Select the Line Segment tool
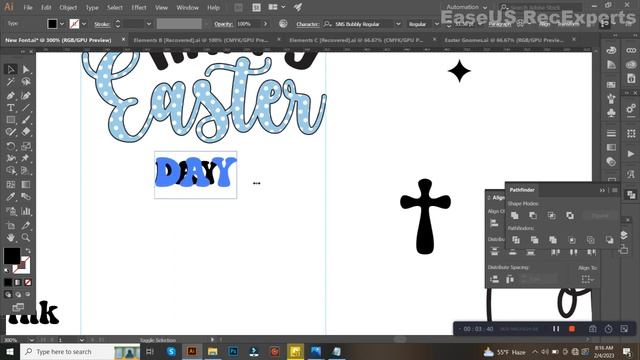The width and height of the screenshot is (640, 360). point(26,108)
